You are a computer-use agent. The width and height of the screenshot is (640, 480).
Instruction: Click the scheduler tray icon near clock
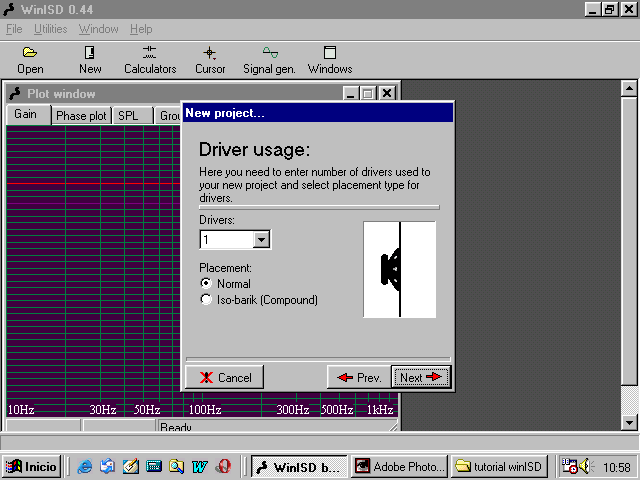point(569,466)
